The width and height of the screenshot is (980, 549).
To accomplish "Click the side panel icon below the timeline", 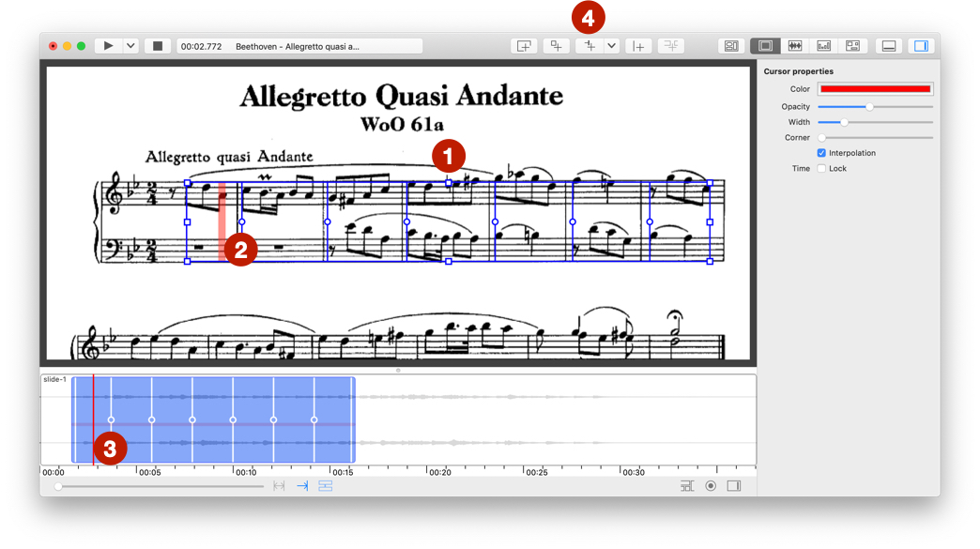I will coord(734,486).
